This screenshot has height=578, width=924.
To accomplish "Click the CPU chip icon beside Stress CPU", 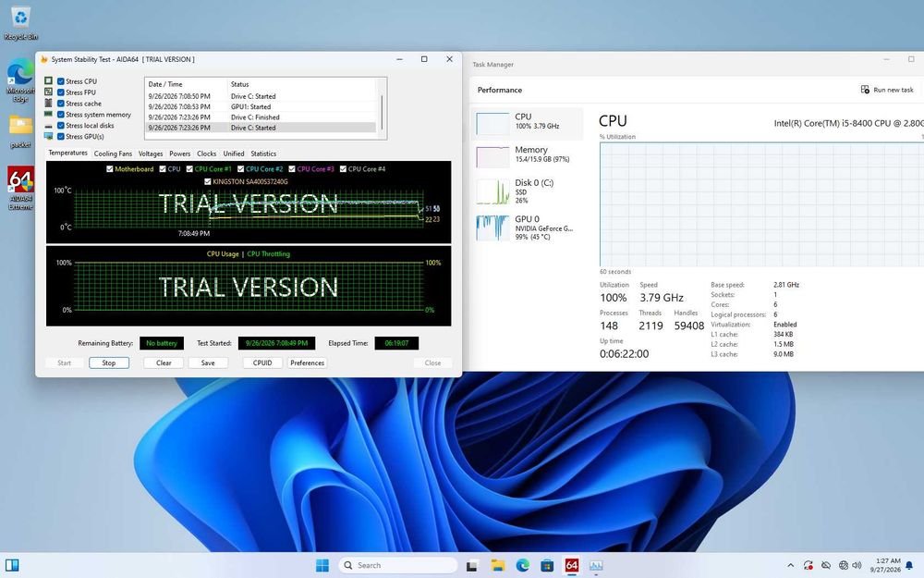I will [48, 81].
